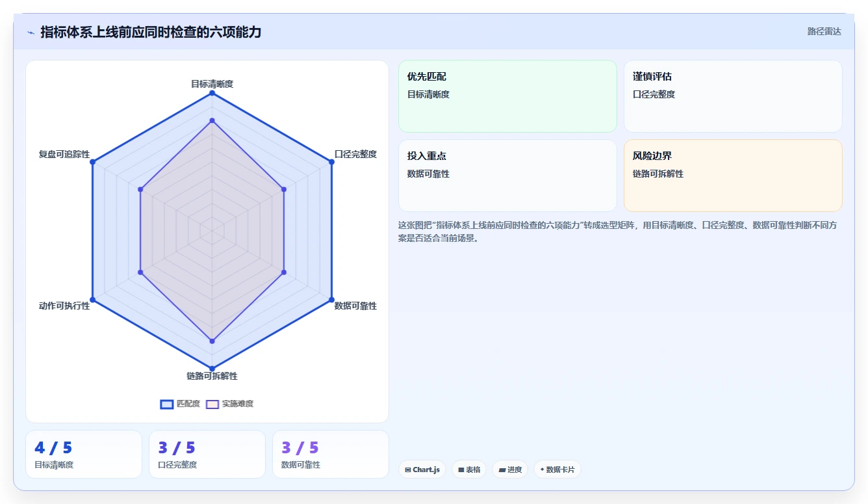
Task: Click the icon inside Chart.js chip
Action: (408, 470)
